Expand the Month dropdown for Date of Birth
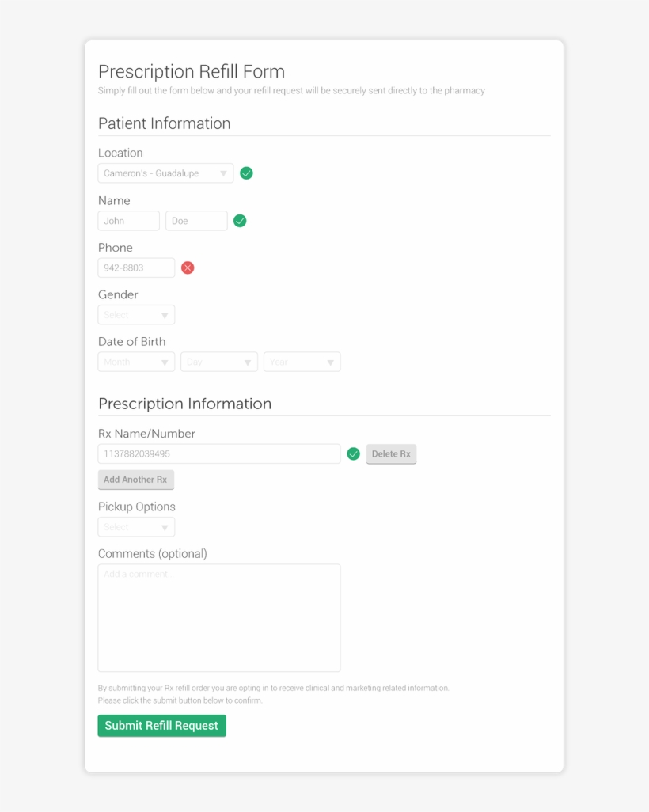 136,362
